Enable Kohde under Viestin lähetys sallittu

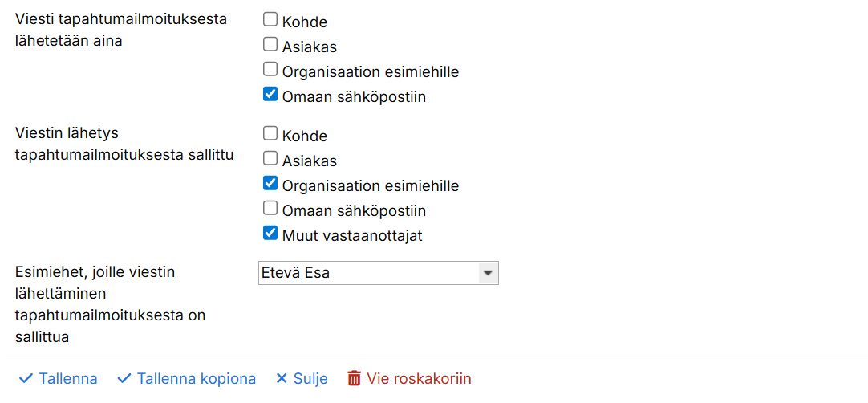point(270,134)
